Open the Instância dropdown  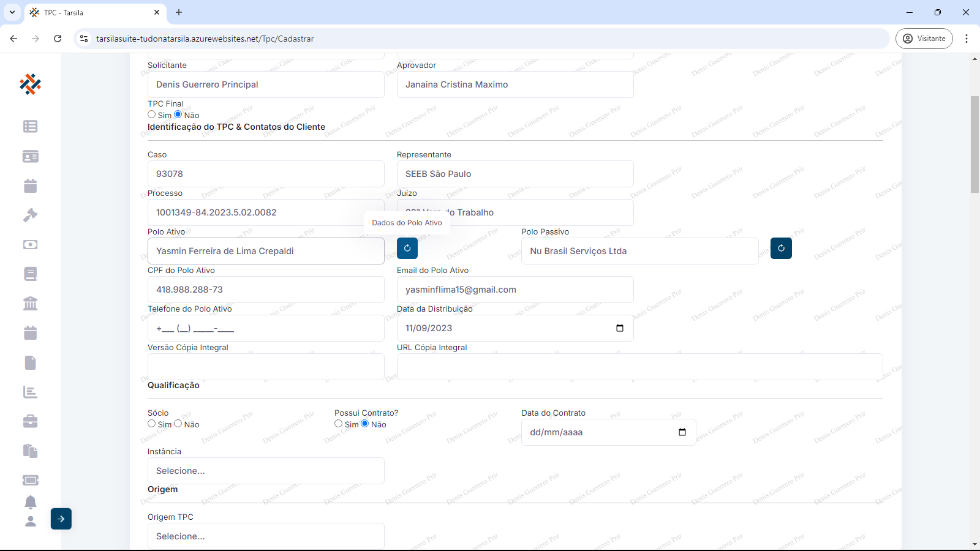266,471
